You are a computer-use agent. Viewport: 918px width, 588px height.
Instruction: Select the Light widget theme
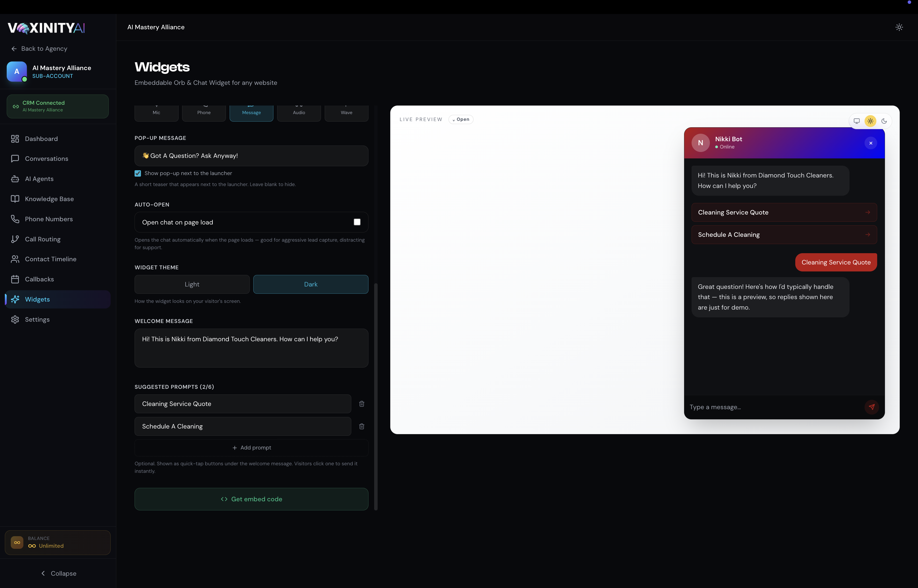192,284
